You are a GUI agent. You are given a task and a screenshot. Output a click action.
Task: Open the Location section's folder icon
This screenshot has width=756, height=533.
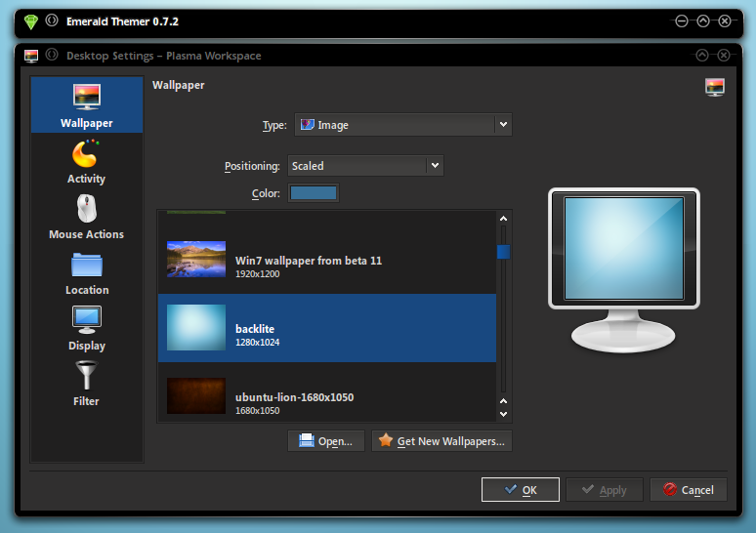(87, 265)
